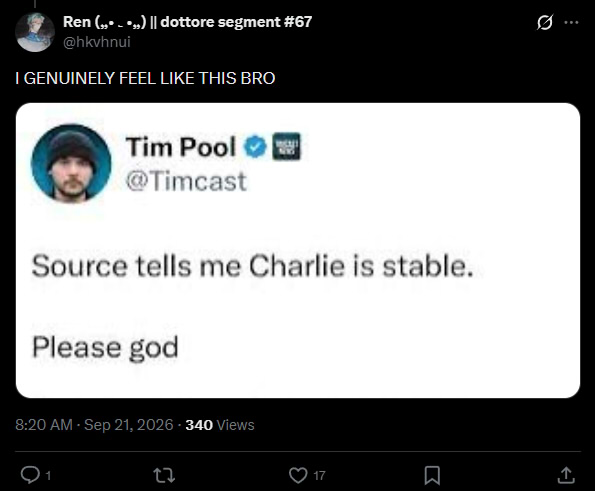Open Ren's profile avatar picture
Screen dimensions: 595x491
(35, 32)
